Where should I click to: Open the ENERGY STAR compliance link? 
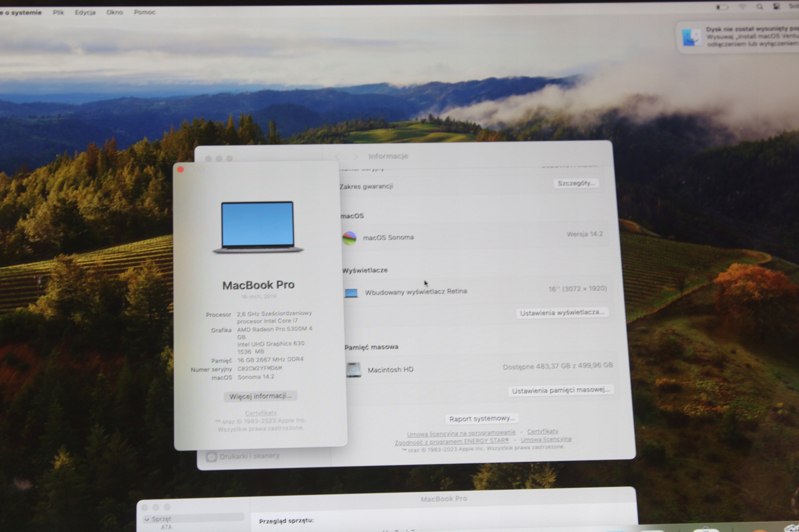point(452,442)
